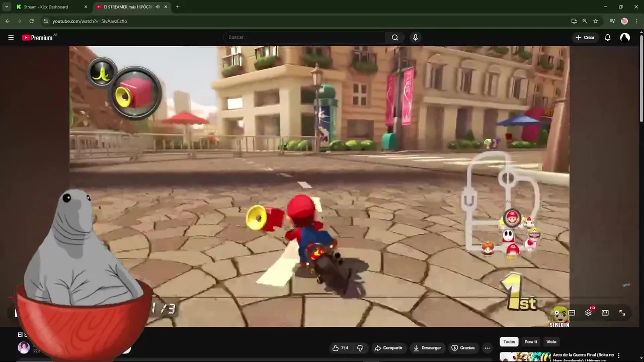
Task: Open the YouTube guide hamburger menu
Action: [11, 37]
